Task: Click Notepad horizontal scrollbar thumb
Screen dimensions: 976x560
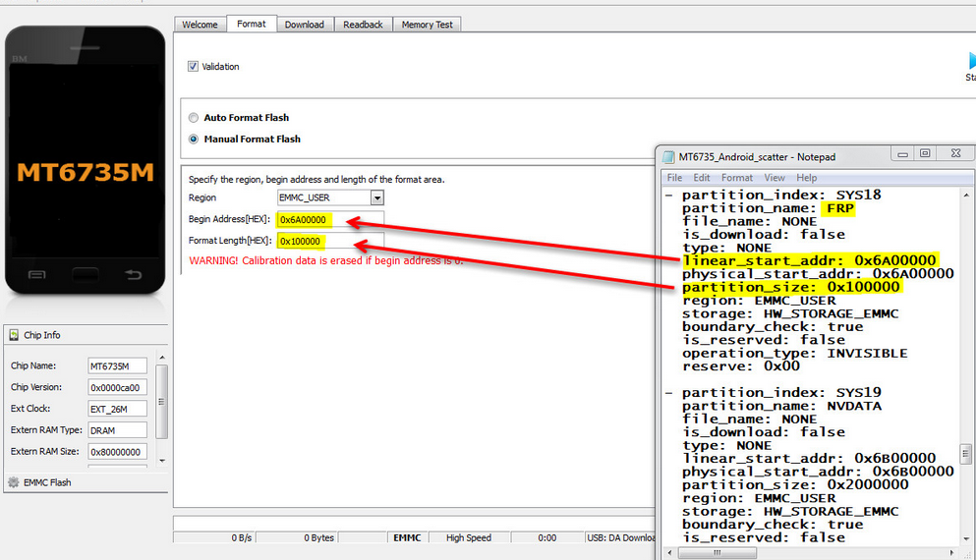Action: [718, 552]
